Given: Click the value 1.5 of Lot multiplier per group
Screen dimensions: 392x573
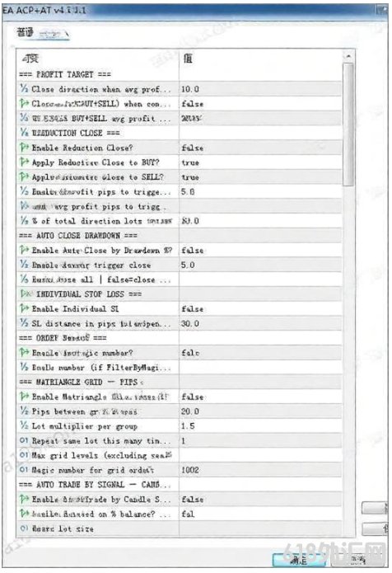Looking at the screenshot, I should coord(188,425).
